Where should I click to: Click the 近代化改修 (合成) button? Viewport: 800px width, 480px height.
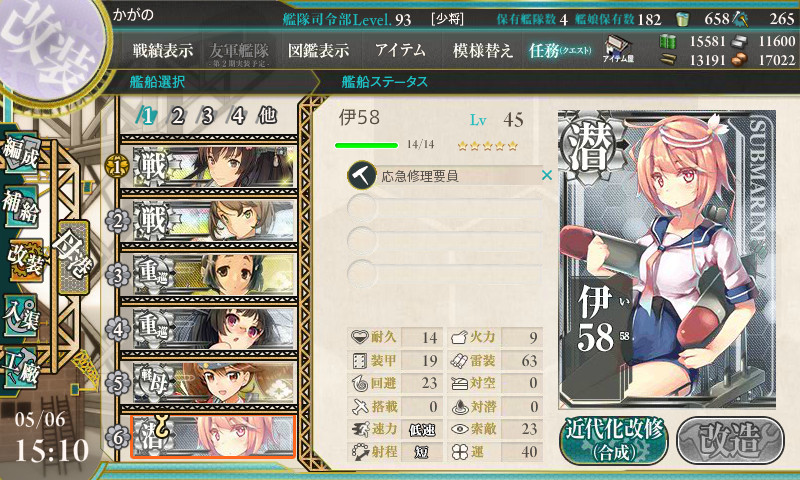pos(614,440)
